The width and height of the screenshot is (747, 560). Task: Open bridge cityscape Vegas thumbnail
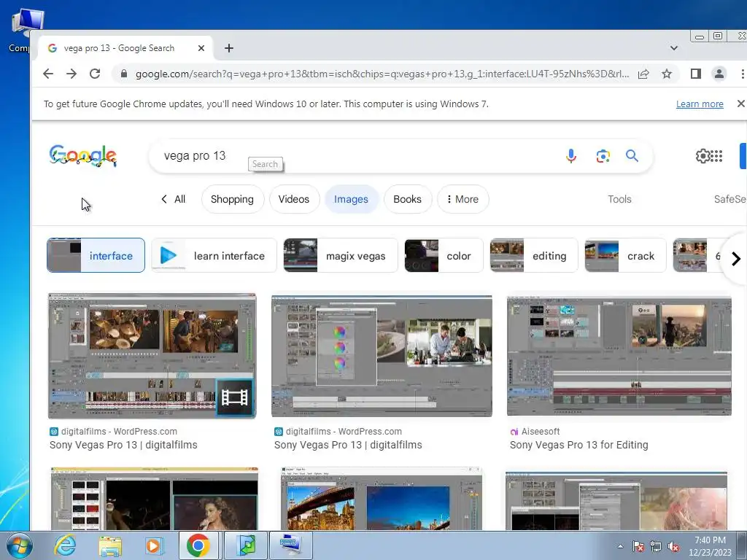point(382,499)
